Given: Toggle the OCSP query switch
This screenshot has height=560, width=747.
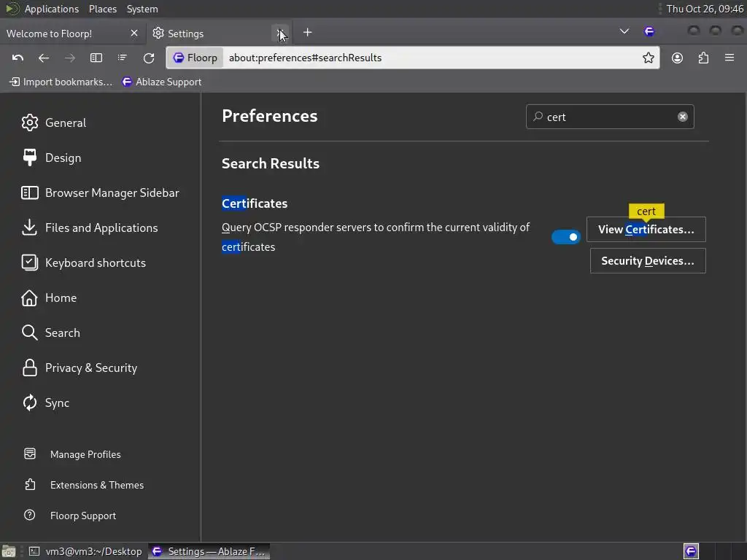Looking at the screenshot, I should 565,237.
